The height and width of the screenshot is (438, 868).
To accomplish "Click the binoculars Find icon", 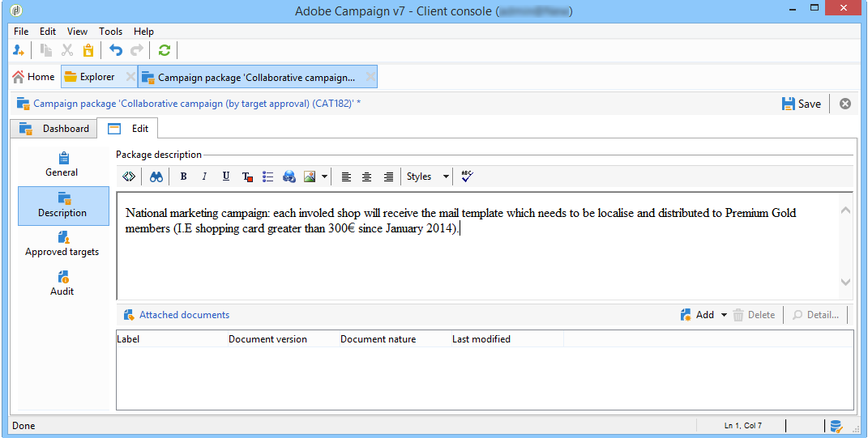I will pos(156,176).
